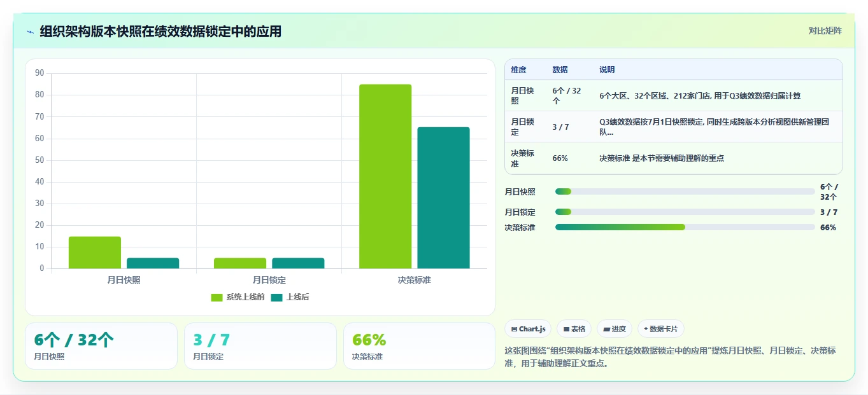The width and height of the screenshot is (868, 395).
Task: Click the 3 / 7 value in the table
Action: pos(560,127)
